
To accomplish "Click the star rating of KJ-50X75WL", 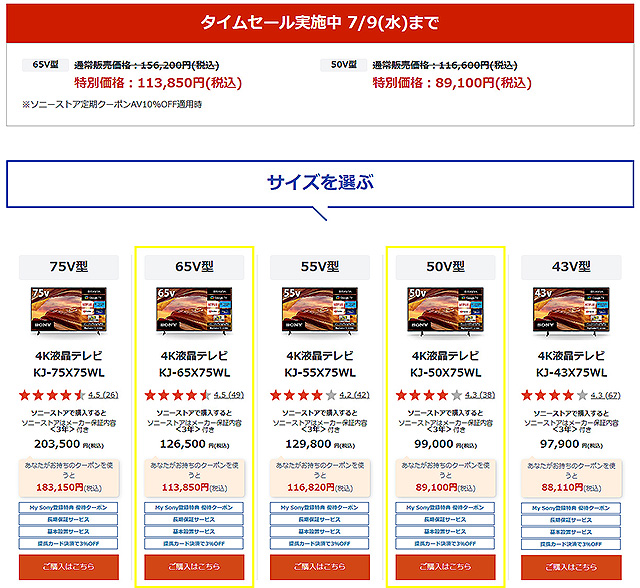I will pyautogui.click(x=429, y=395).
